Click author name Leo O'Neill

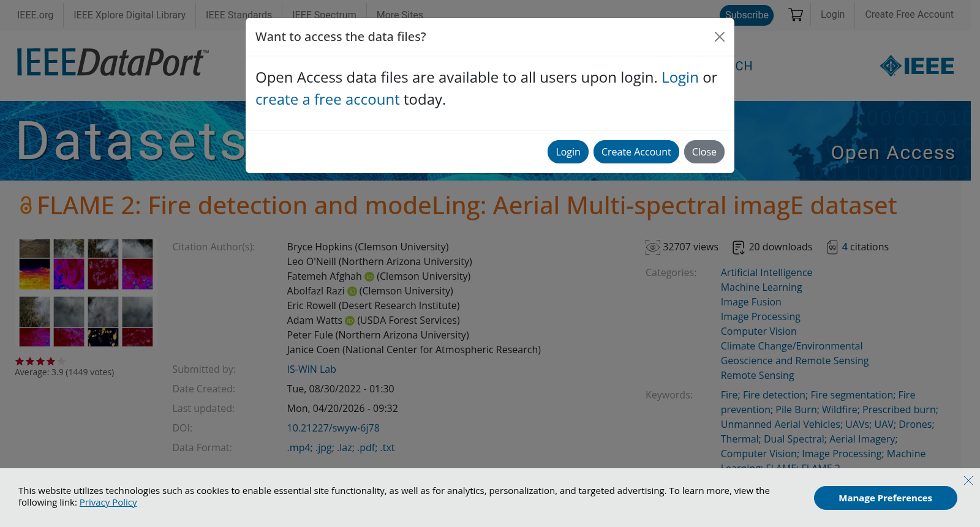tap(311, 262)
